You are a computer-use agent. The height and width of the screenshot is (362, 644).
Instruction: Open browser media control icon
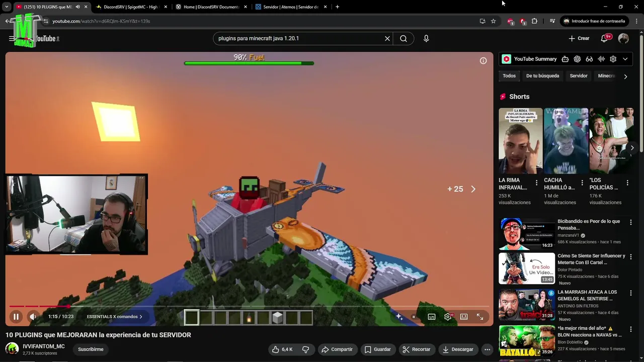[552, 21]
